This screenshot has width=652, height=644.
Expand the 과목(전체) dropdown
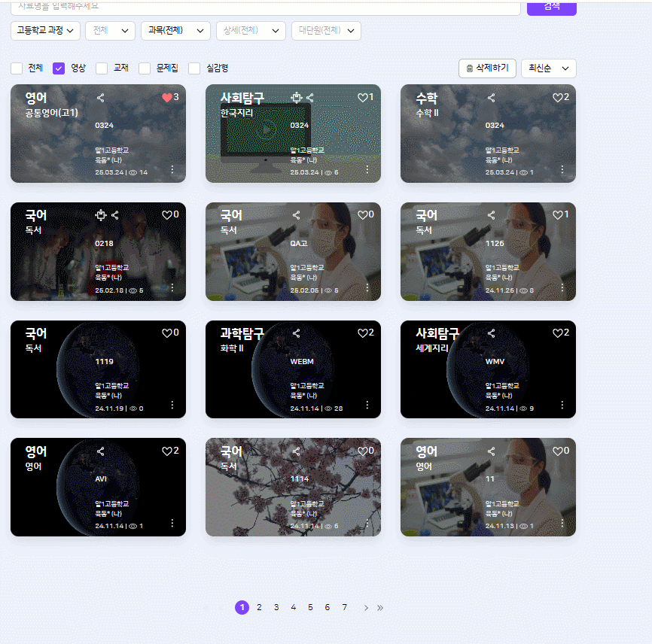coord(175,31)
